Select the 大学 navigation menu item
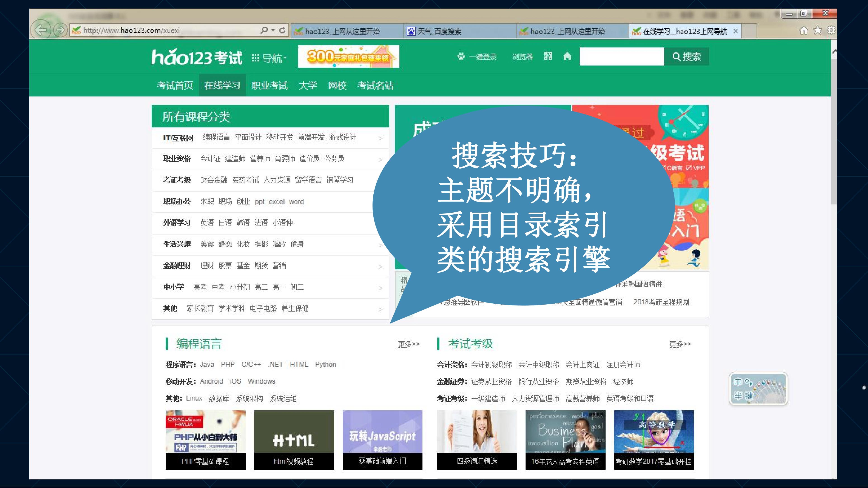Screen dimensions: 868x488 308,86
